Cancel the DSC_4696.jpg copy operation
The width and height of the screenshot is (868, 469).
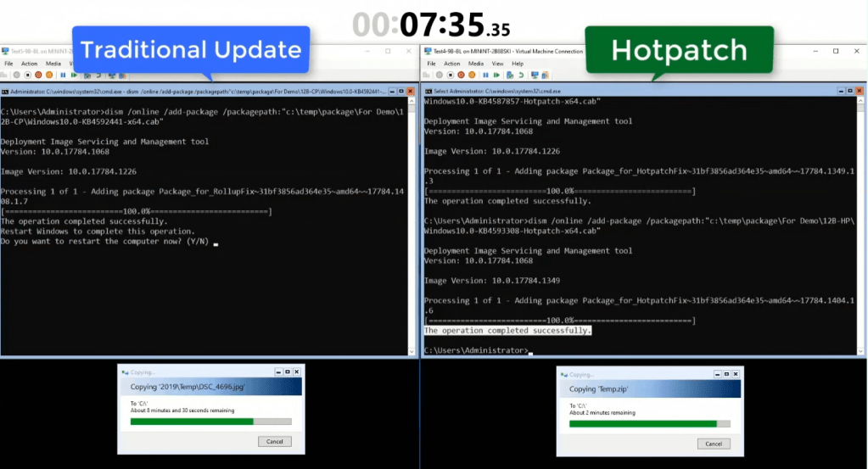pyautogui.click(x=275, y=441)
